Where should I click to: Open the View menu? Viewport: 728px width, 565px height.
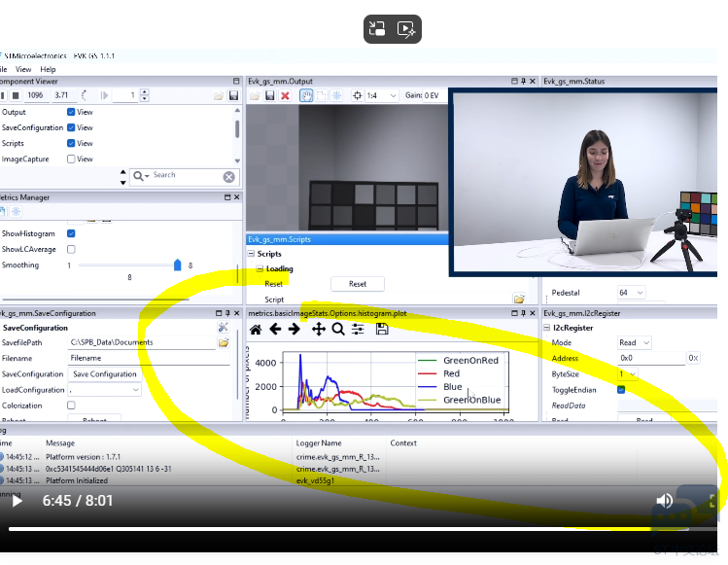tap(23, 69)
